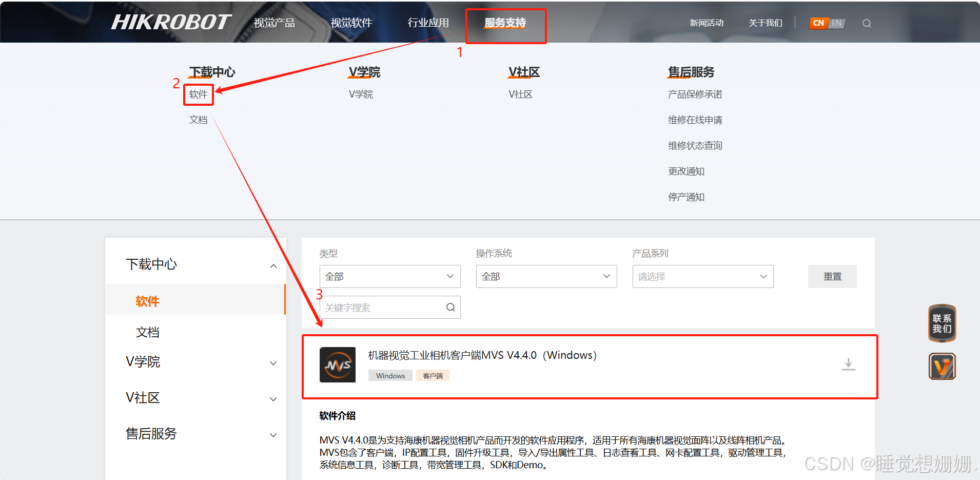980x480 pixels.
Task: Select 软件 under 下载中心 mega menu
Action: pyautogui.click(x=198, y=94)
